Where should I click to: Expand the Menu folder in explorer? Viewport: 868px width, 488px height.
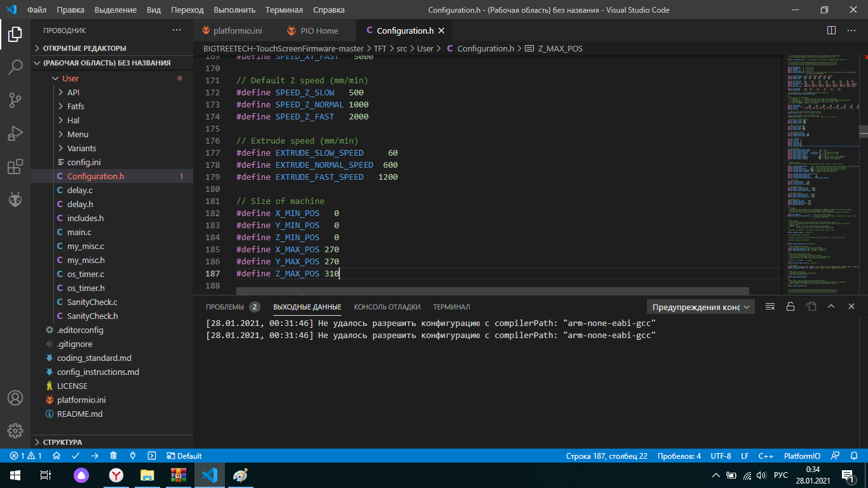[78, 134]
